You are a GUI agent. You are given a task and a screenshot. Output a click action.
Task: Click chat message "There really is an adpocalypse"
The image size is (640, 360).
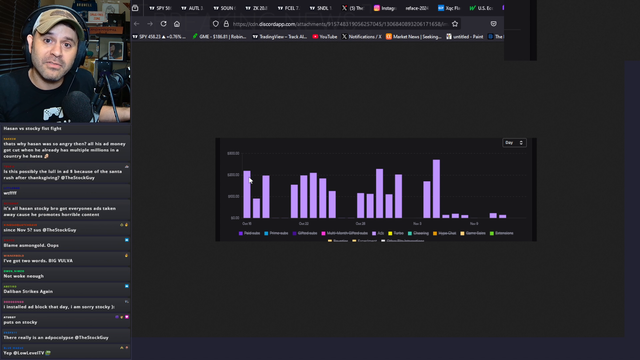pos(56,338)
